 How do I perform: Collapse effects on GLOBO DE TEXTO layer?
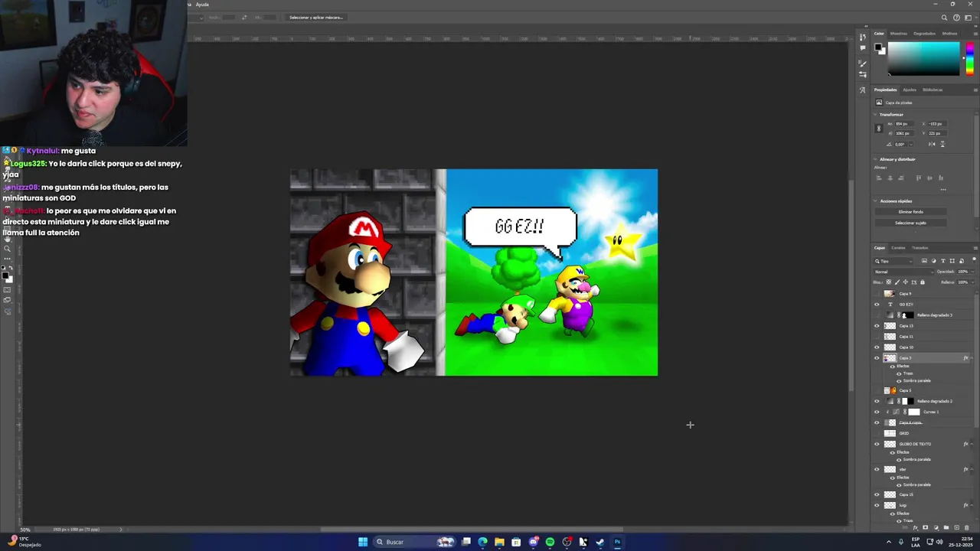click(972, 444)
